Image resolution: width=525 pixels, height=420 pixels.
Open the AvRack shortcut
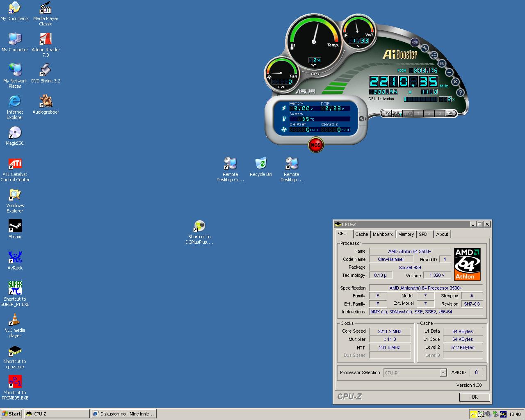[15, 260]
